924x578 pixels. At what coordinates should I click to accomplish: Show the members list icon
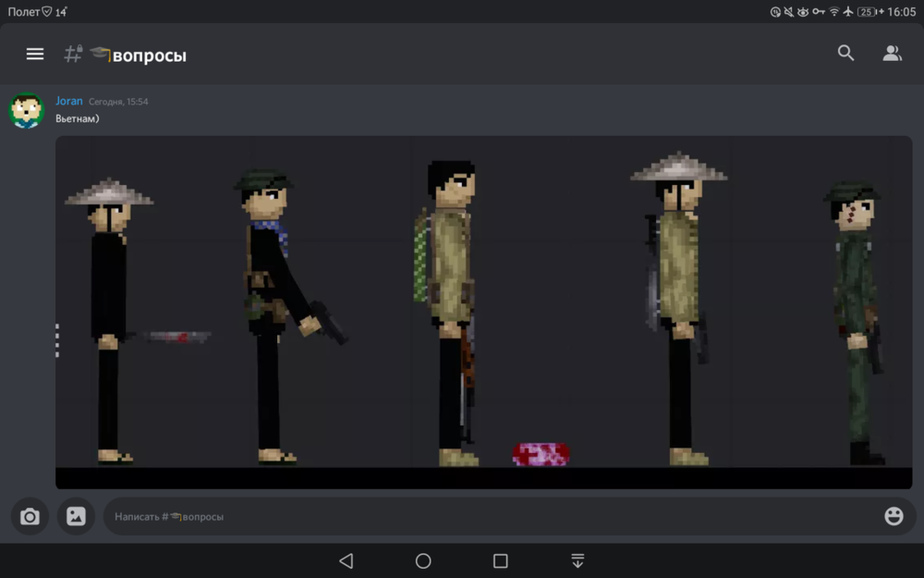[893, 53]
